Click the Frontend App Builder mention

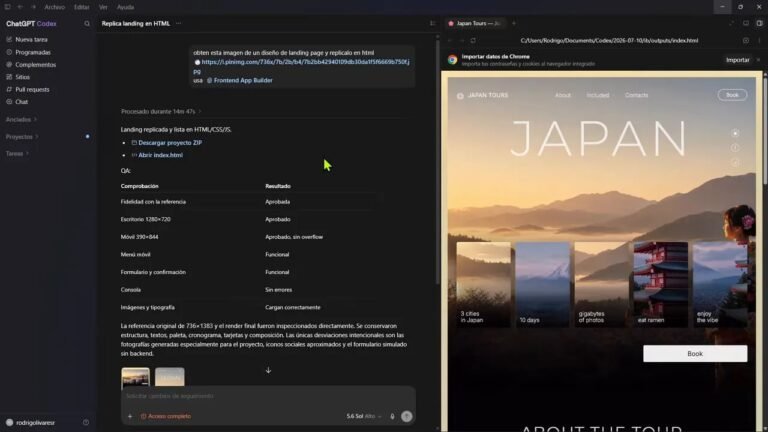point(240,80)
